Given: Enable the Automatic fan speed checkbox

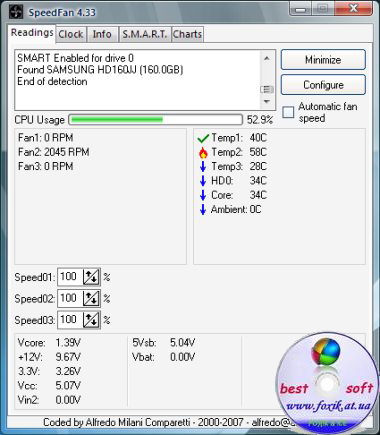Looking at the screenshot, I should coord(288,112).
